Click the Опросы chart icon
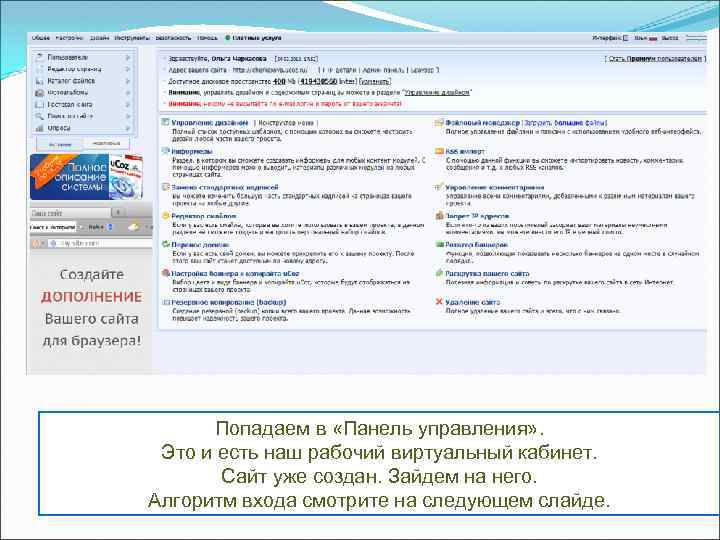 39,128
